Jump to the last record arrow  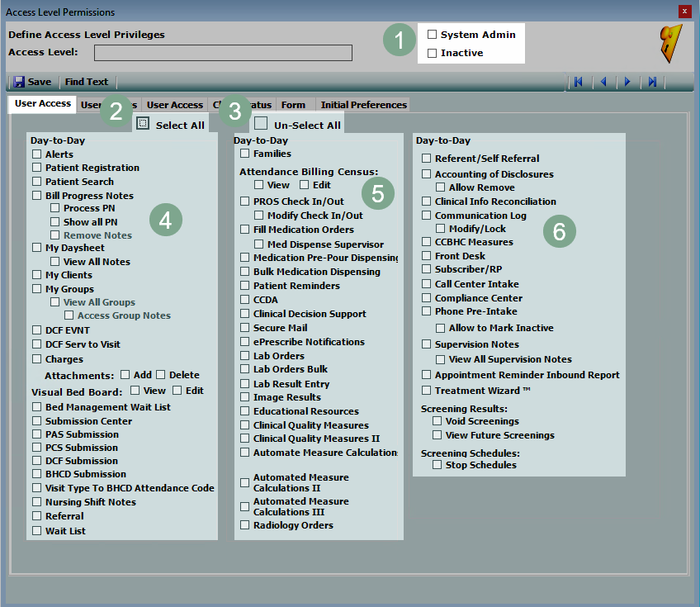[652, 82]
